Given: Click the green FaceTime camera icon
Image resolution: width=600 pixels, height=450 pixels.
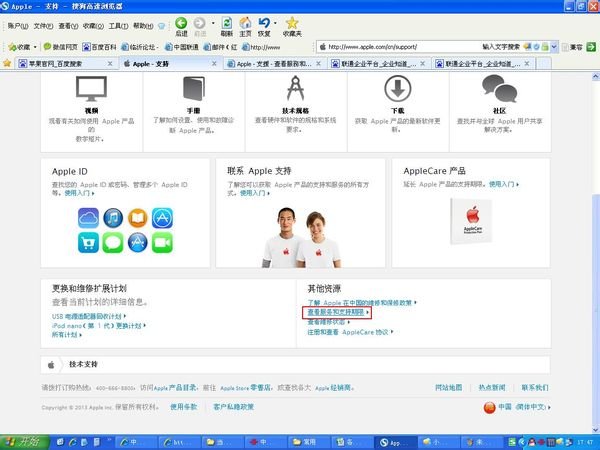Looking at the screenshot, I should 162,243.
